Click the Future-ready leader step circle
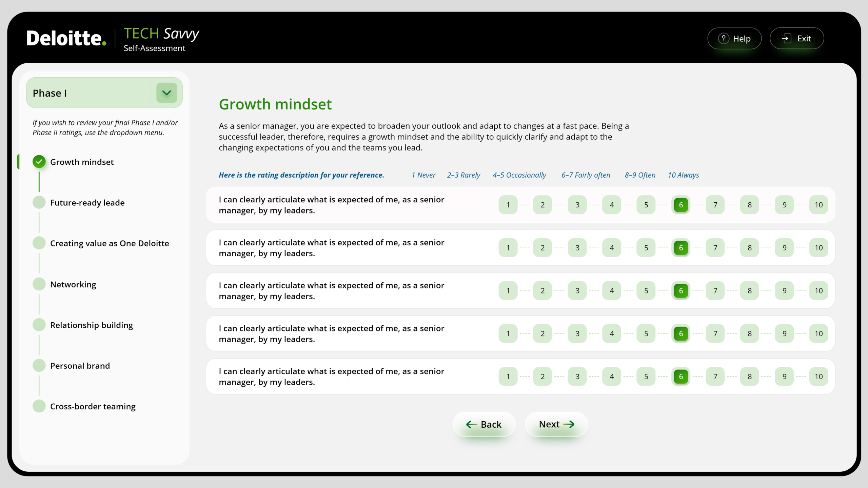Image resolution: width=868 pixels, height=488 pixels. (x=39, y=202)
